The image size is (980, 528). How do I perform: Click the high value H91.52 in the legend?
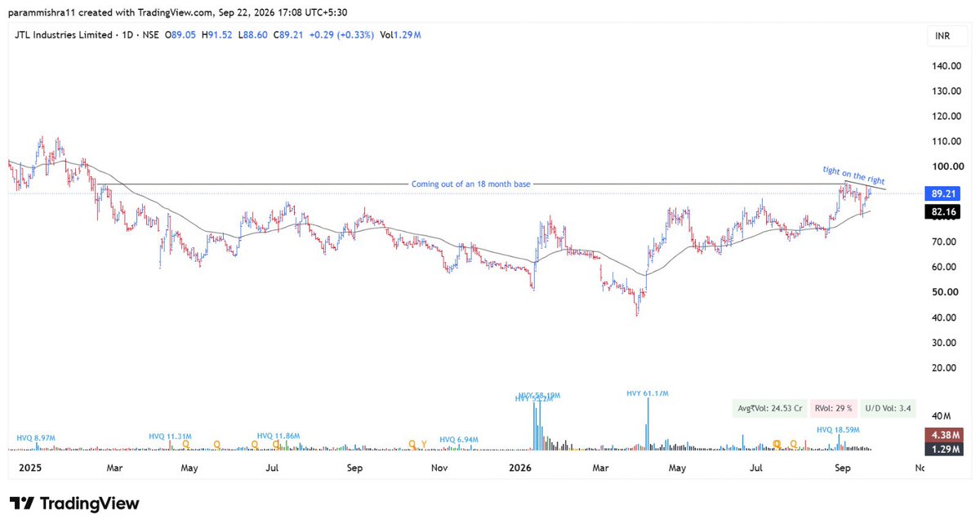pos(216,34)
